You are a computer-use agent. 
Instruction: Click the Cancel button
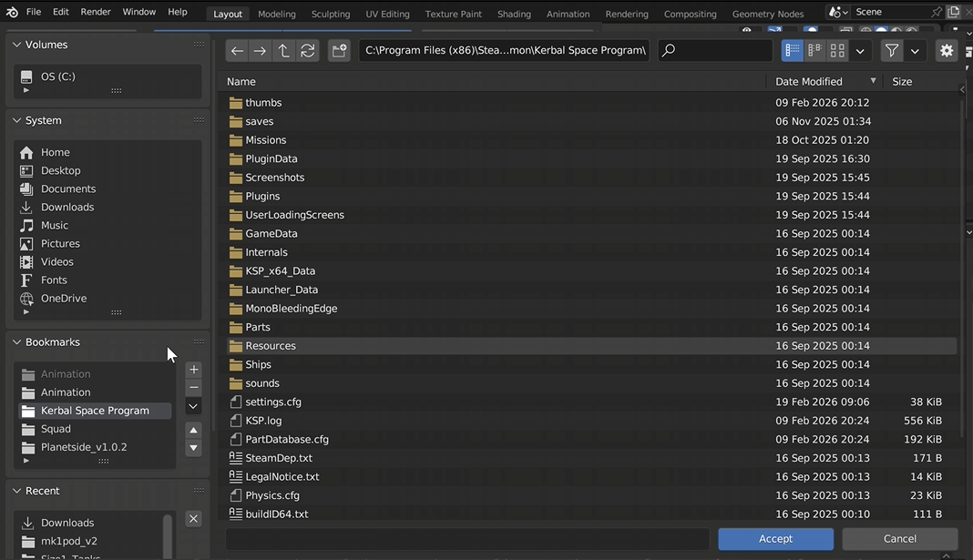[899, 539]
